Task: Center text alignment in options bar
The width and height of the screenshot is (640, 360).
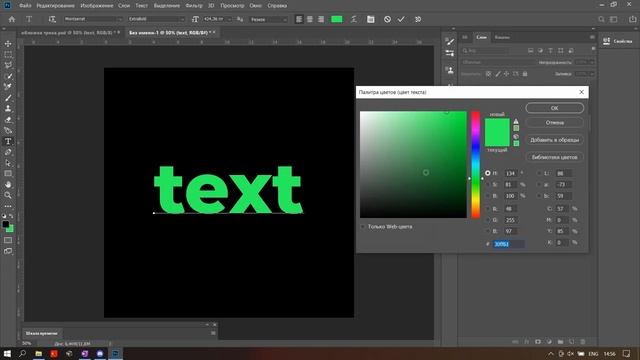Action: pos(310,19)
